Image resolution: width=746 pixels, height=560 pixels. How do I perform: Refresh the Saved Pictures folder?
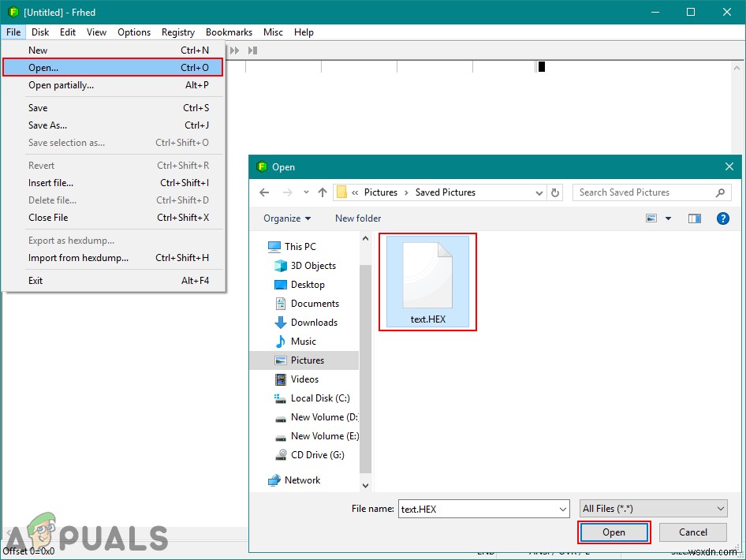click(554, 192)
